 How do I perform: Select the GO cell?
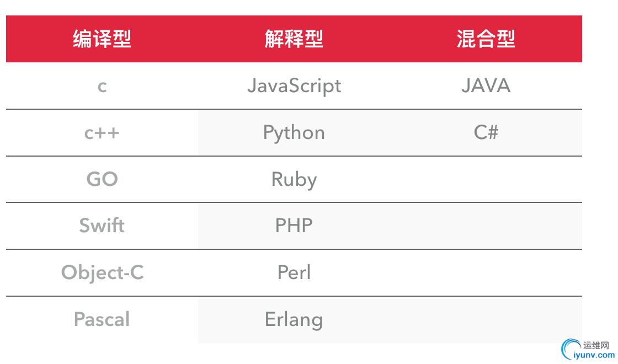pos(102,180)
